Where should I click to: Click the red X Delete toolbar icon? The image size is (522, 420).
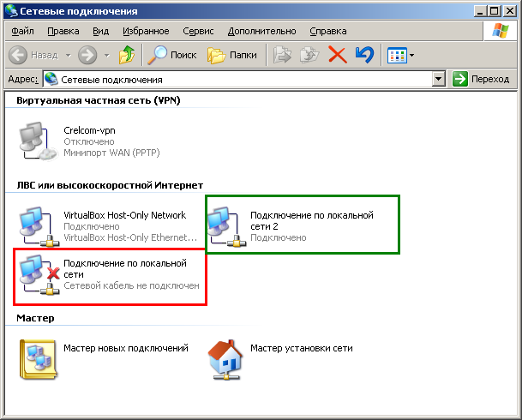(x=338, y=55)
